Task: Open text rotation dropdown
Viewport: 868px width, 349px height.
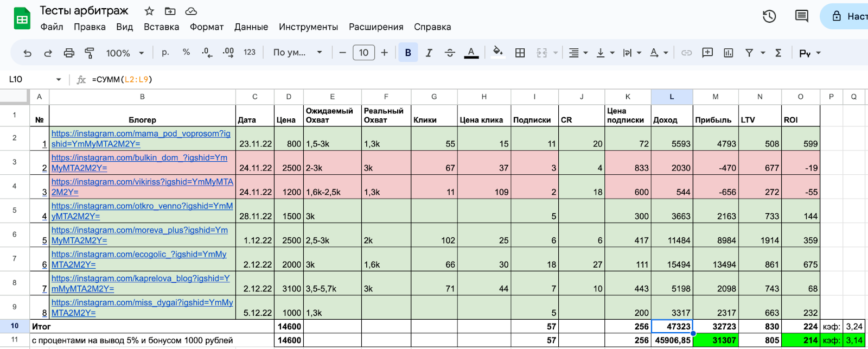Action: pos(659,53)
